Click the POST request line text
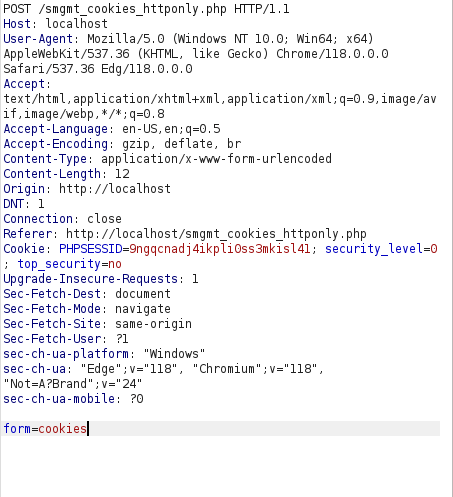Image resolution: width=453 pixels, height=497 pixels. coord(146,9)
